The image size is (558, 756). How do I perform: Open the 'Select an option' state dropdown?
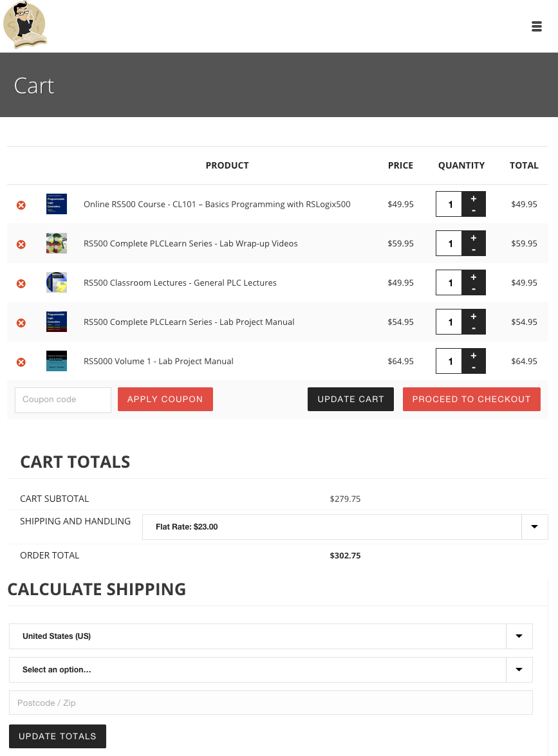pyautogui.click(x=519, y=670)
